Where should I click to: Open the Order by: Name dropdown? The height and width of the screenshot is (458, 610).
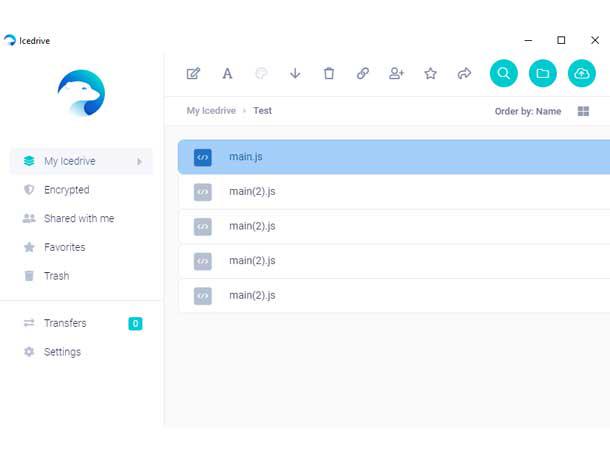[528, 111]
